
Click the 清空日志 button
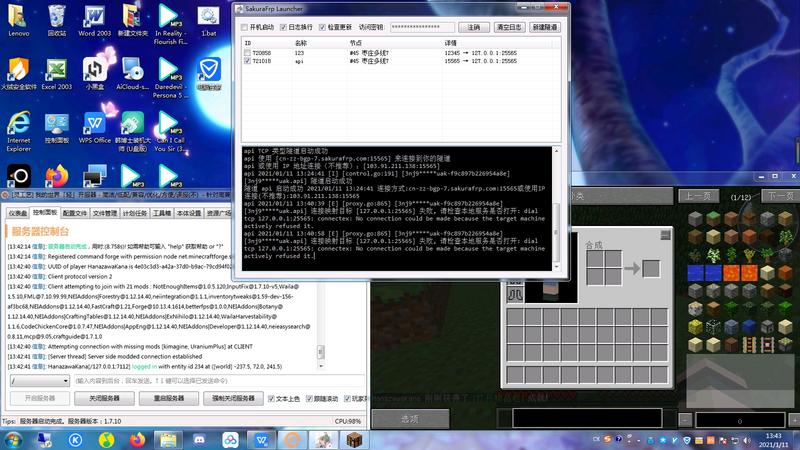[509, 27]
